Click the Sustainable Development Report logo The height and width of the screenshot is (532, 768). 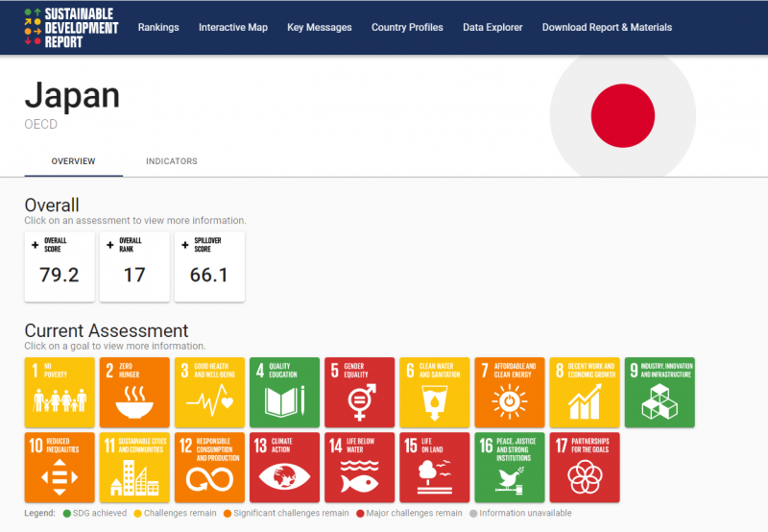[71, 28]
